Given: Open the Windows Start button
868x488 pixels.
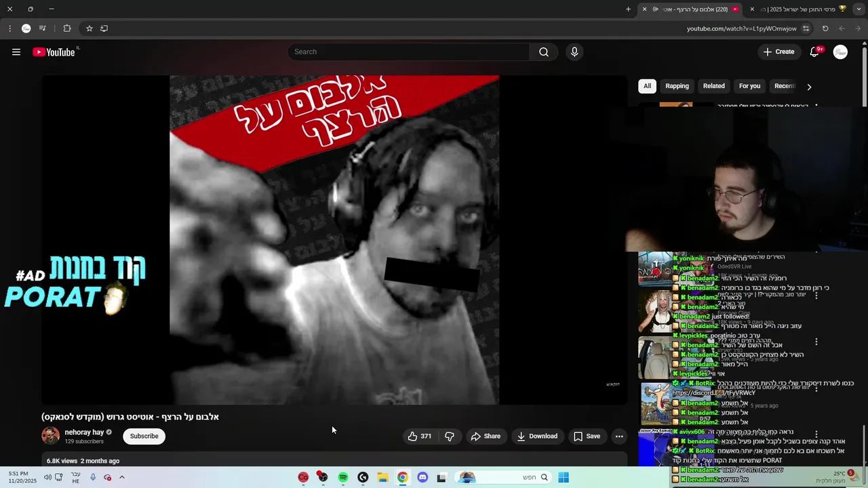Looking at the screenshot, I should (x=564, y=477).
